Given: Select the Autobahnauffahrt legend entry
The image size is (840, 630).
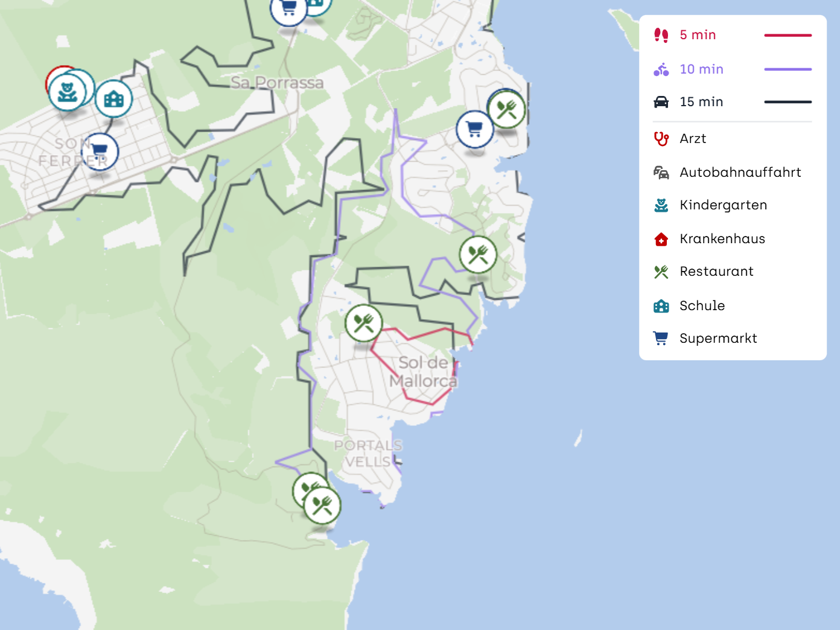Looking at the screenshot, I should click(x=727, y=173).
